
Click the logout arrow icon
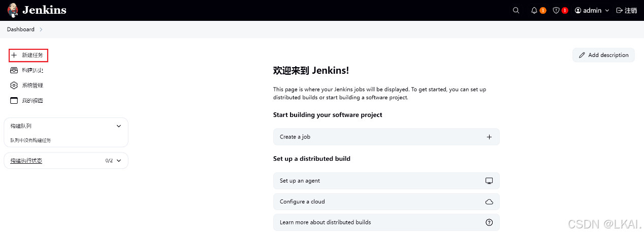pos(619,10)
